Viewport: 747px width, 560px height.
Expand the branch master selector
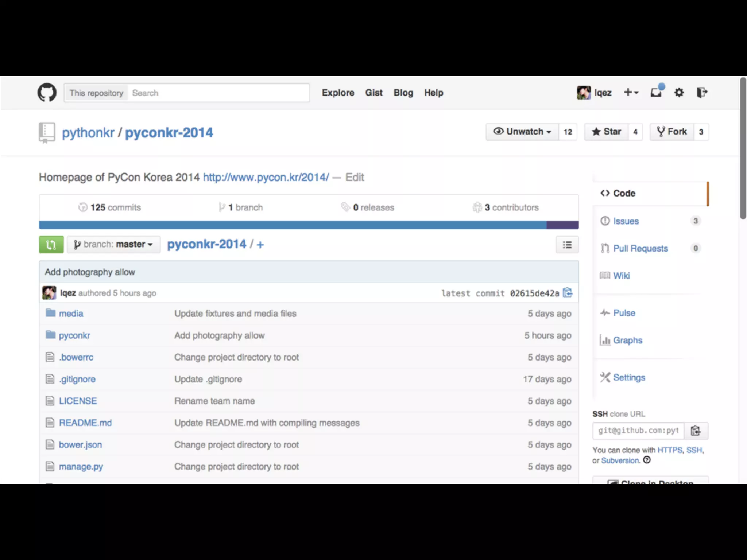click(113, 244)
